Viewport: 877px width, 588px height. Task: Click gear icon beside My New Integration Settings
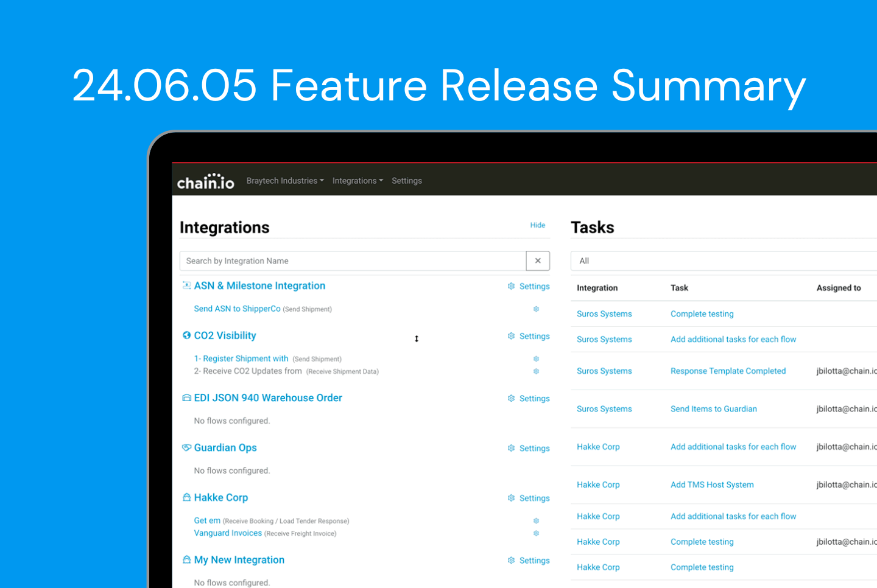click(511, 560)
